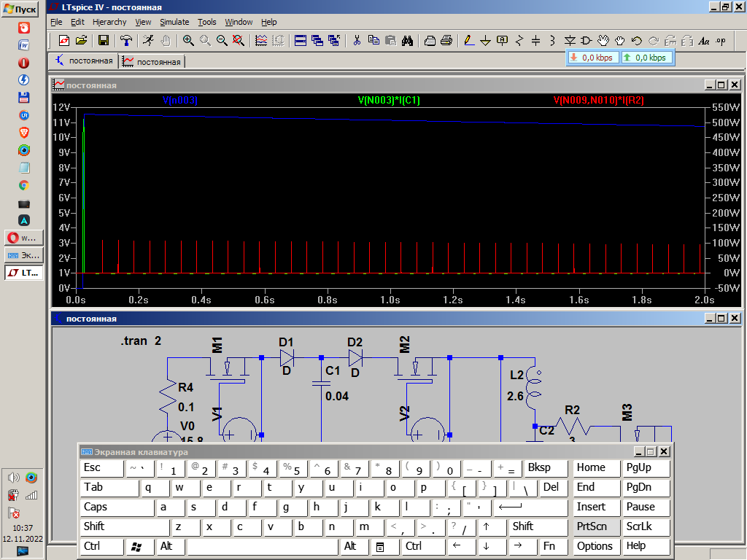Open the Simulate menu
747x560 pixels.
click(174, 23)
